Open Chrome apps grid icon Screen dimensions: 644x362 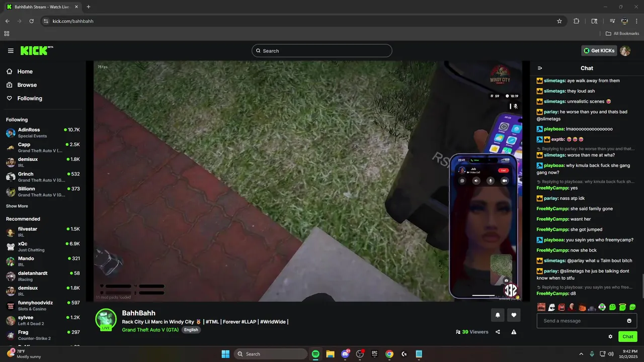tap(7, 34)
